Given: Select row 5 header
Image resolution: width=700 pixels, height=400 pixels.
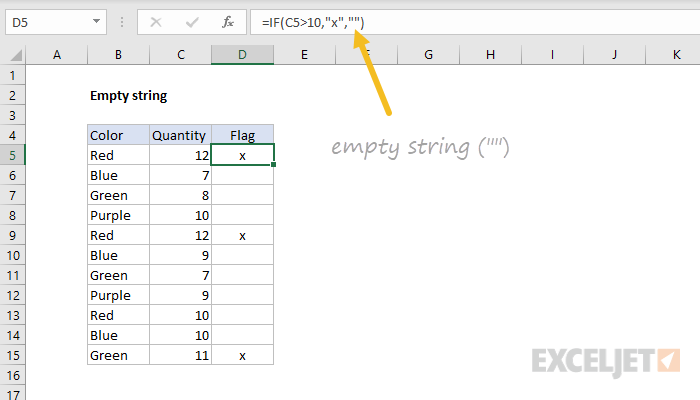Looking at the screenshot, I should click(13, 155).
